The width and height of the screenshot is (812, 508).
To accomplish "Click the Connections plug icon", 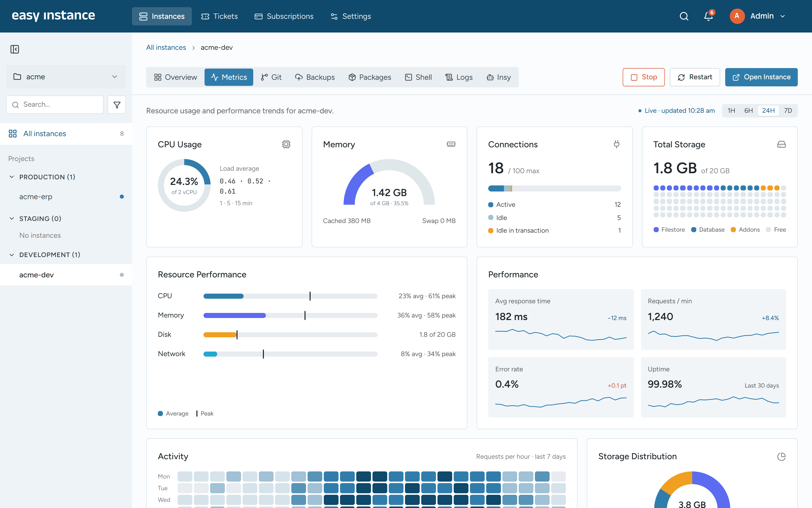I will pos(616,144).
